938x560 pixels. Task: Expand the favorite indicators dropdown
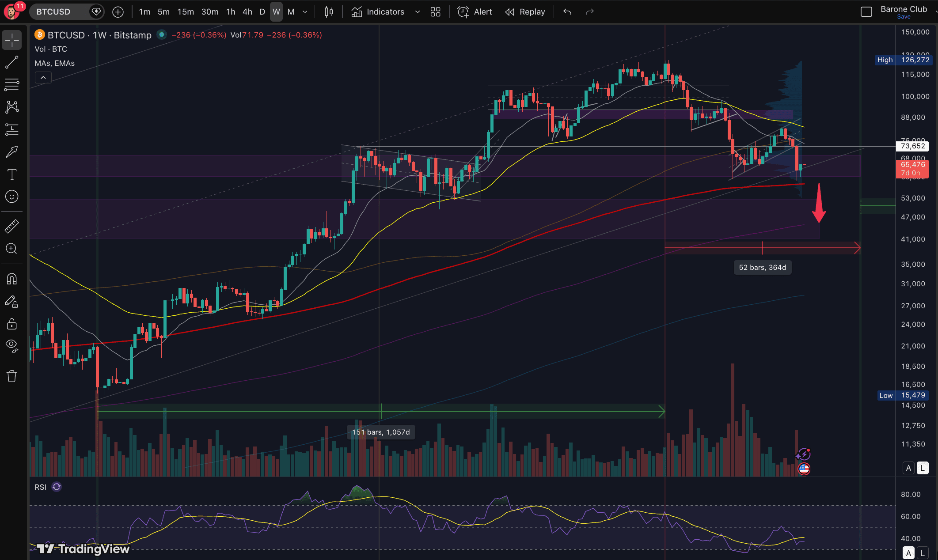418,12
